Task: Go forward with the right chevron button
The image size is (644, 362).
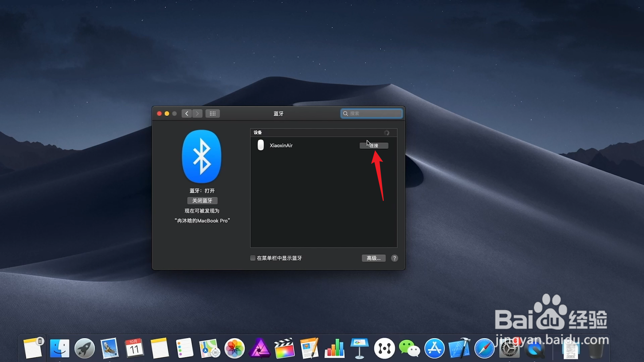Action: click(197, 114)
